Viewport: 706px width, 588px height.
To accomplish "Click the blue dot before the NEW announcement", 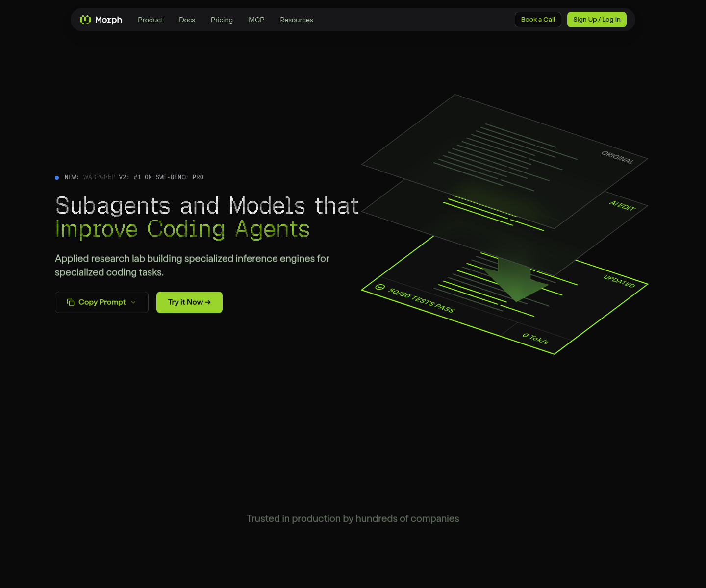I will click(57, 178).
